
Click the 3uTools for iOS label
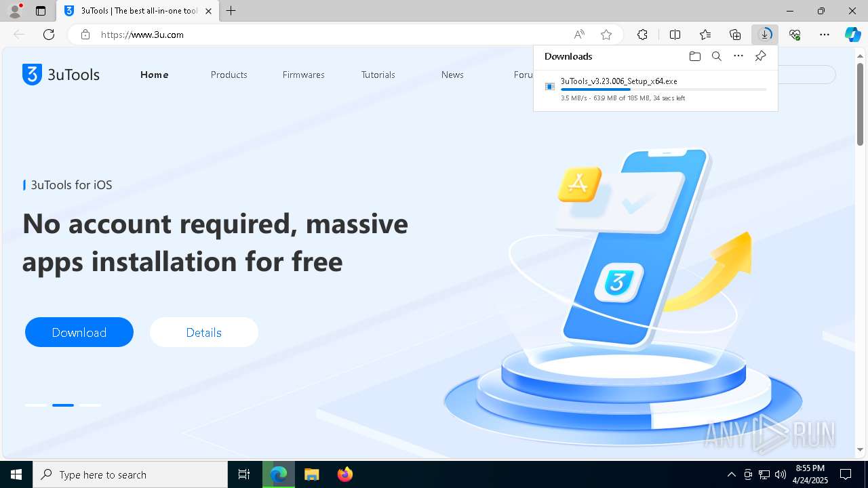coord(71,185)
